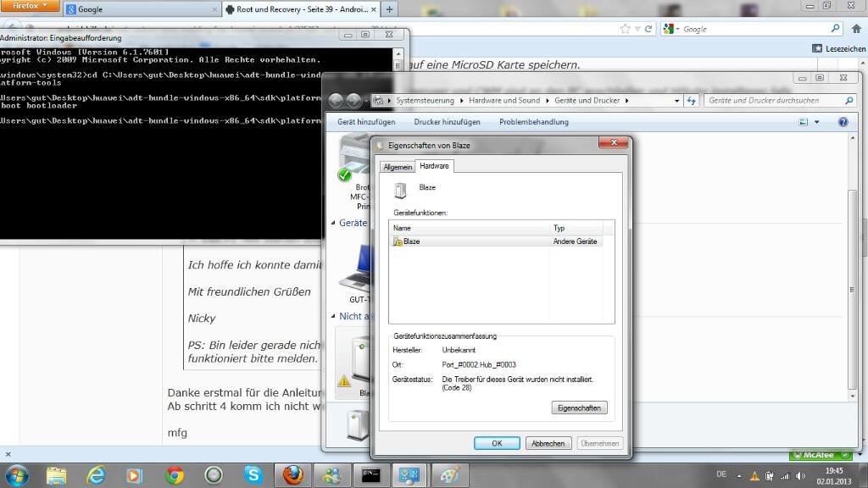Click the magnifier icon in Firefox search box
Viewport: 868px width, 488px height.
(x=835, y=29)
